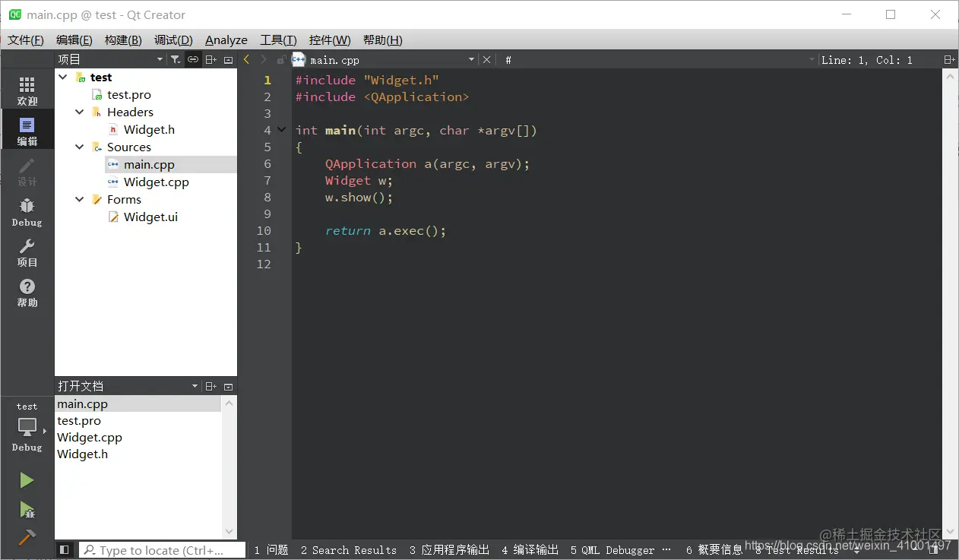Open the 构建(B) menu
This screenshot has height=560, width=959.
point(123,40)
